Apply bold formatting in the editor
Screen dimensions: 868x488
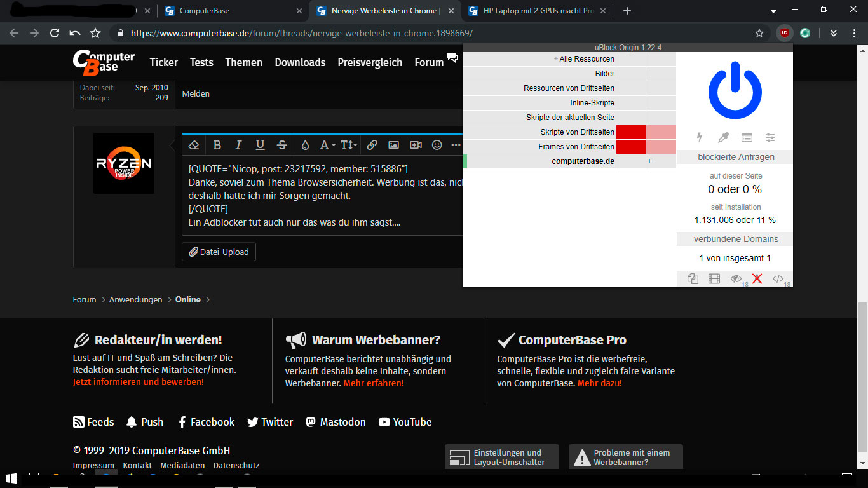pyautogui.click(x=217, y=145)
